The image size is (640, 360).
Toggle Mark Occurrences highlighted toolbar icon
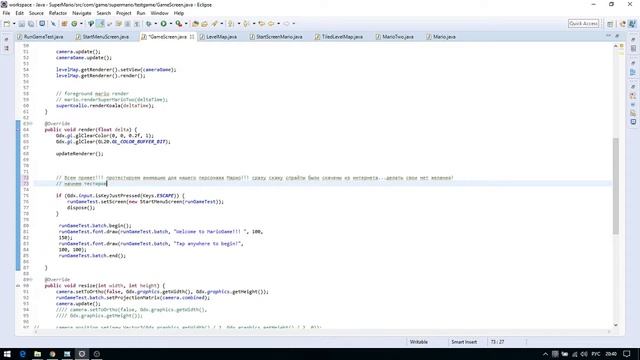pos(100,24)
